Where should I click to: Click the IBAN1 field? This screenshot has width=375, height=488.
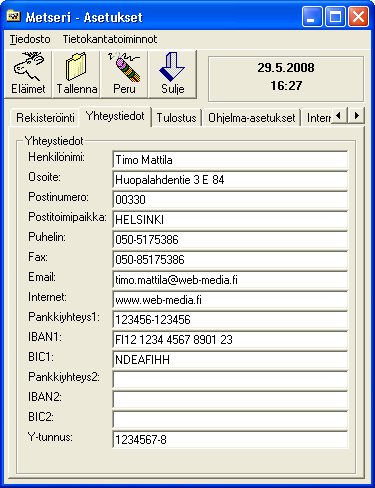pos(230,340)
